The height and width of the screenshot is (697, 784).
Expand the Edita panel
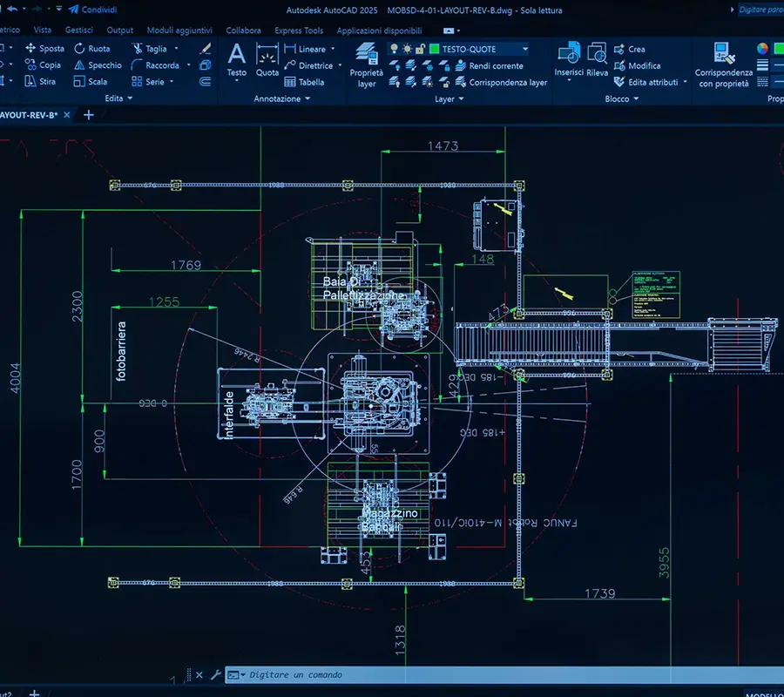tap(118, 98)
